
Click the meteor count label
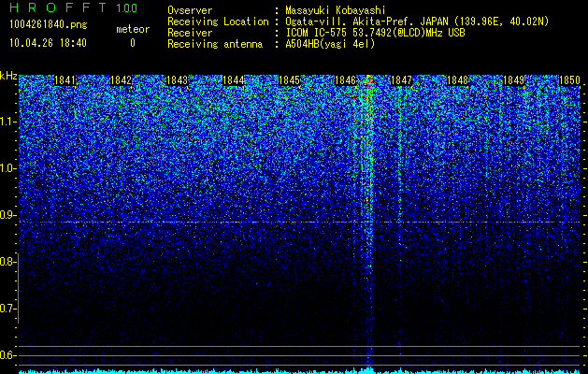[133, 29]
